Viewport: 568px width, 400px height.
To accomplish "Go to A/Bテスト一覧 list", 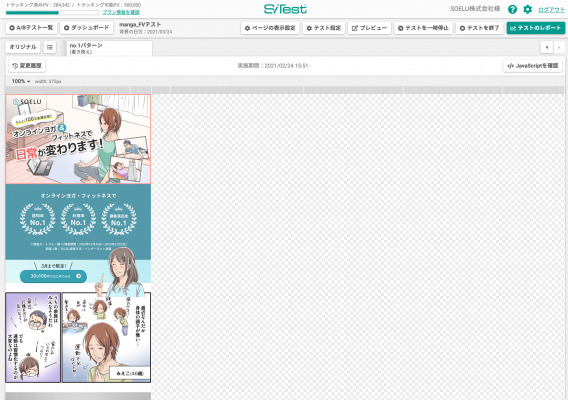I will (31, 28).
